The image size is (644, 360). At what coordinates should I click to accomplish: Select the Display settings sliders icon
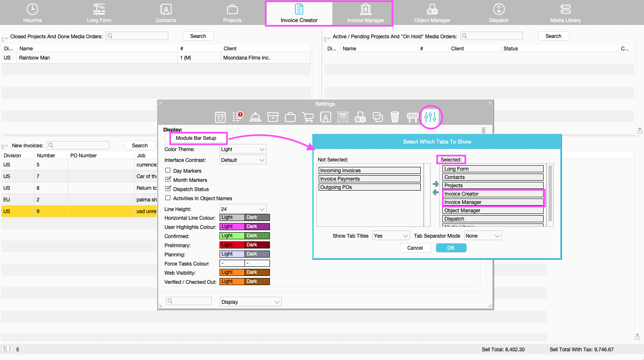pos(431,117)
